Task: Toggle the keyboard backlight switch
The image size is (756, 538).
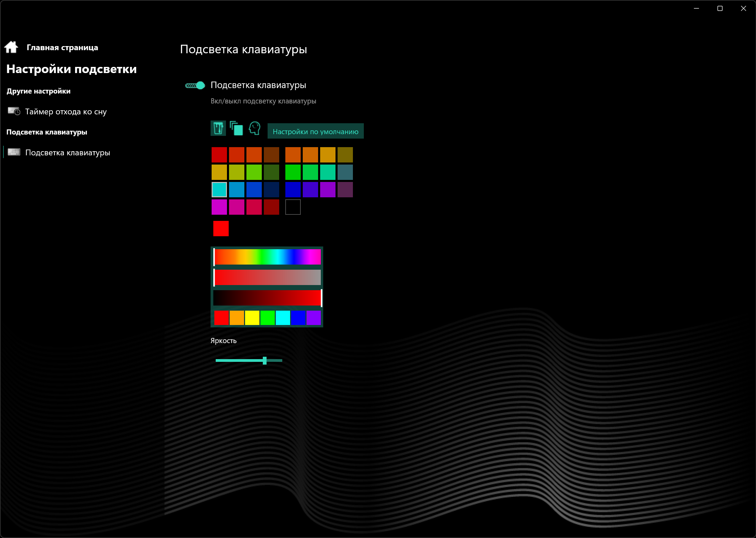Action: pos(195,85)
